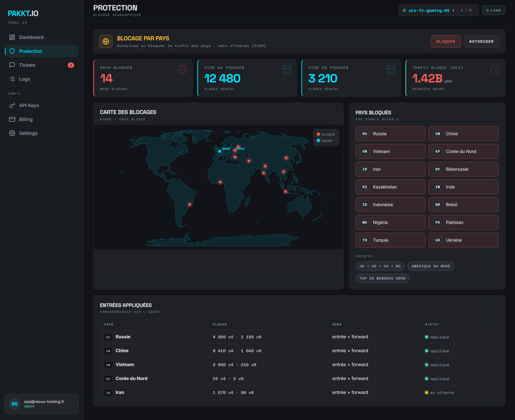Click the API Keys key icon
The width and height of the screenshot is (515, 420).
pos(12,106)
